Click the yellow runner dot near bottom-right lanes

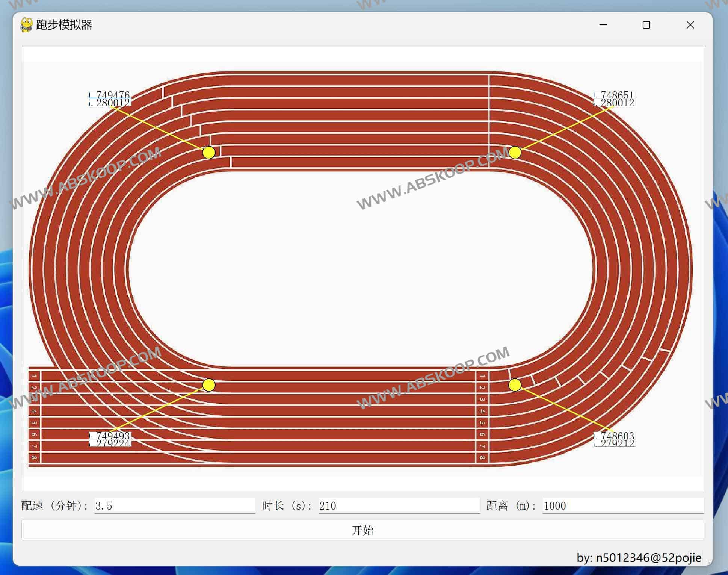[515, 385]
